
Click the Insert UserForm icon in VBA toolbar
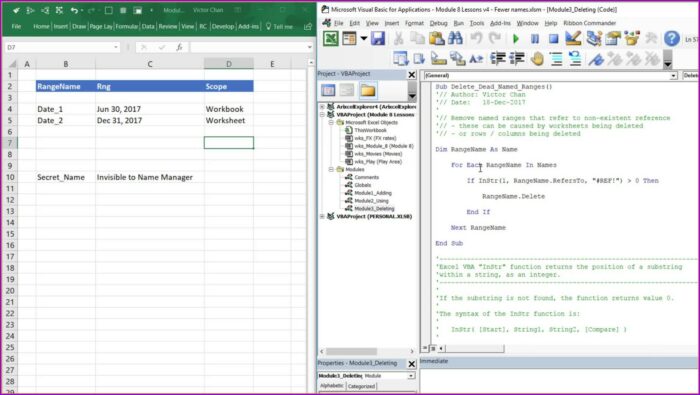(x=350, y=39)
